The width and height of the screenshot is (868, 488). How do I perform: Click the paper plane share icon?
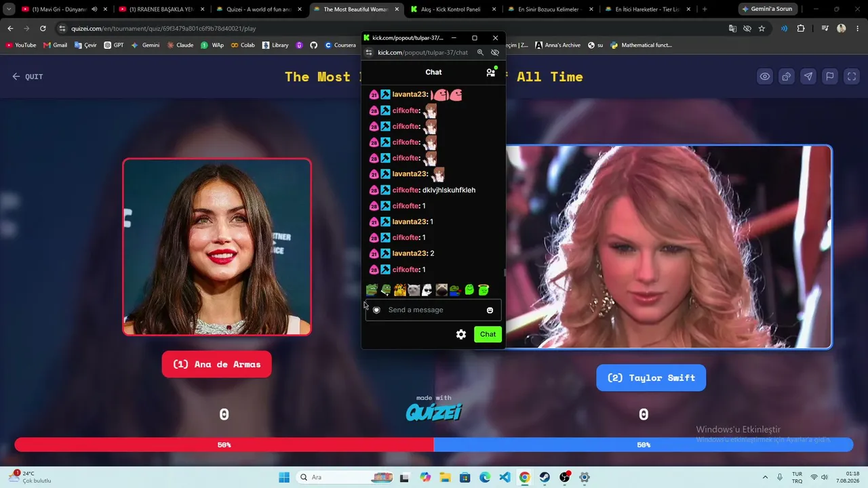pos(808,77)
